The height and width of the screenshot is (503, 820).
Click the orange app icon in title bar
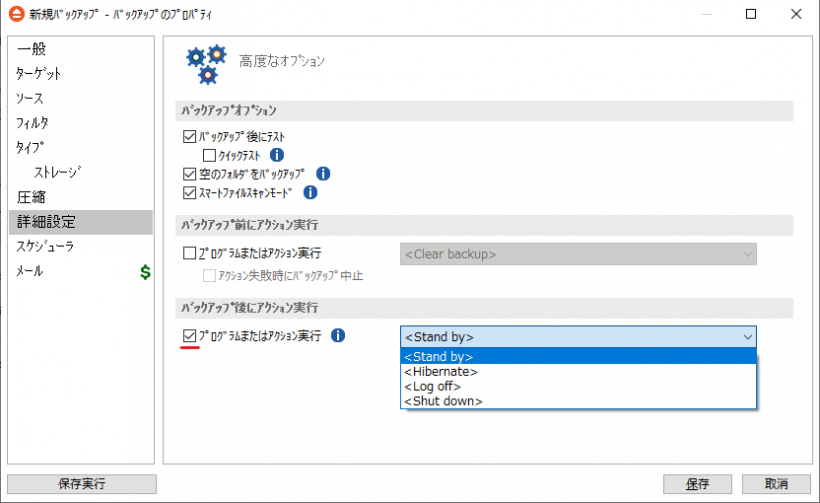click(17, 14)
